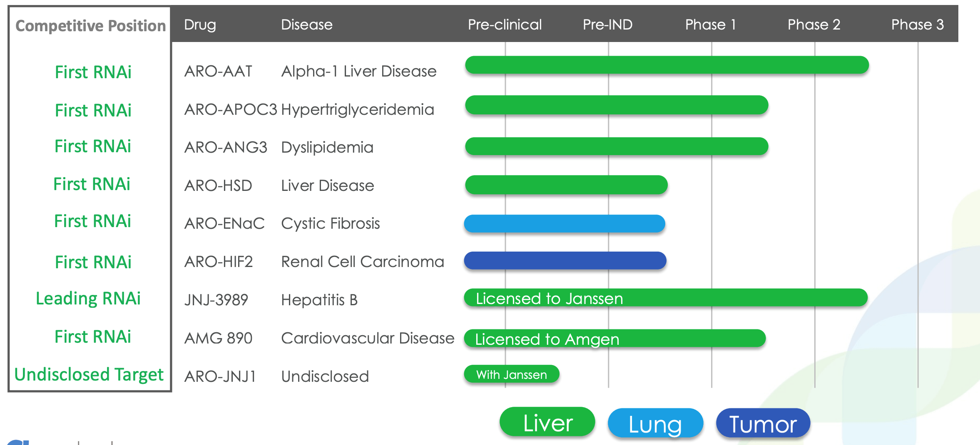Image resolution: width=980 pixels, height=445 pixels.
Task: Click the dark blue Tumor legend pill
Action: tap(763, 423)
